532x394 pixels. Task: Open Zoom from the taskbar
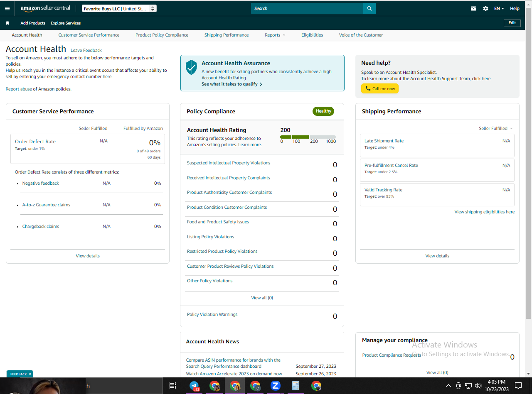(x=275, y=386)
